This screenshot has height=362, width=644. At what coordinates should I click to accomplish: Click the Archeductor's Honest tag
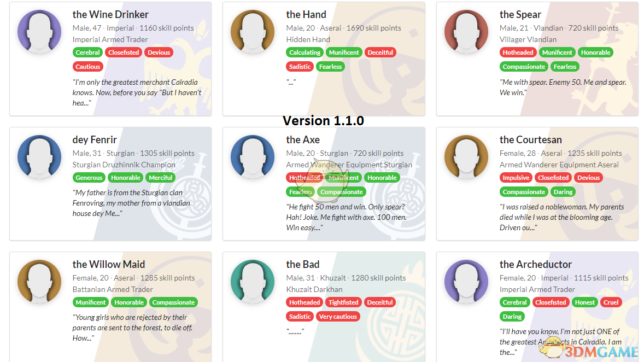pos(585,302)
